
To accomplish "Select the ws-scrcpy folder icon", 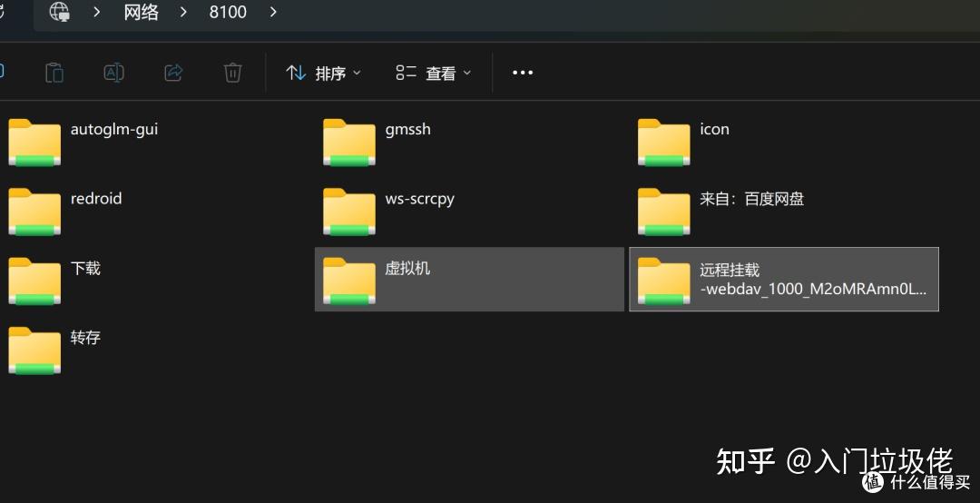I will [348, 212].
